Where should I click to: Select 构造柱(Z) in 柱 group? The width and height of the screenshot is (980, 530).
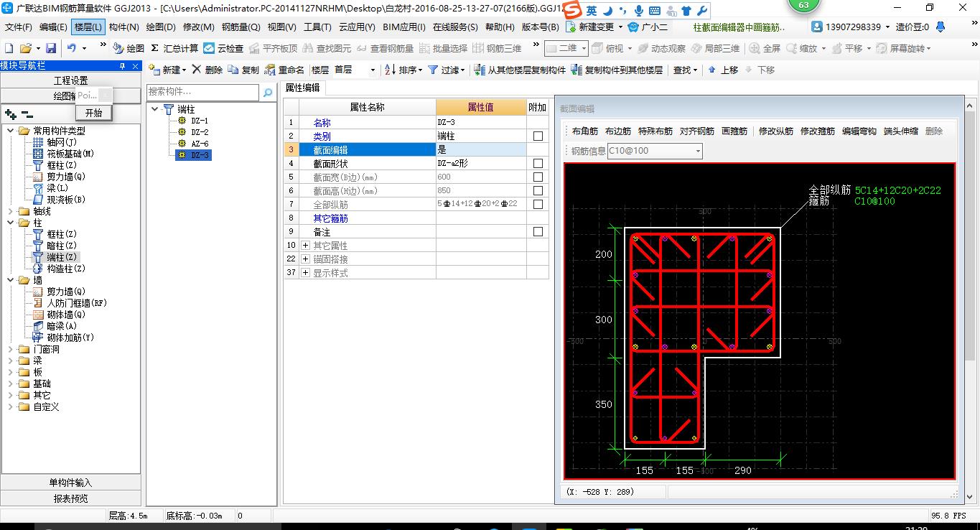pyautogui.click(x=66, y=269)
